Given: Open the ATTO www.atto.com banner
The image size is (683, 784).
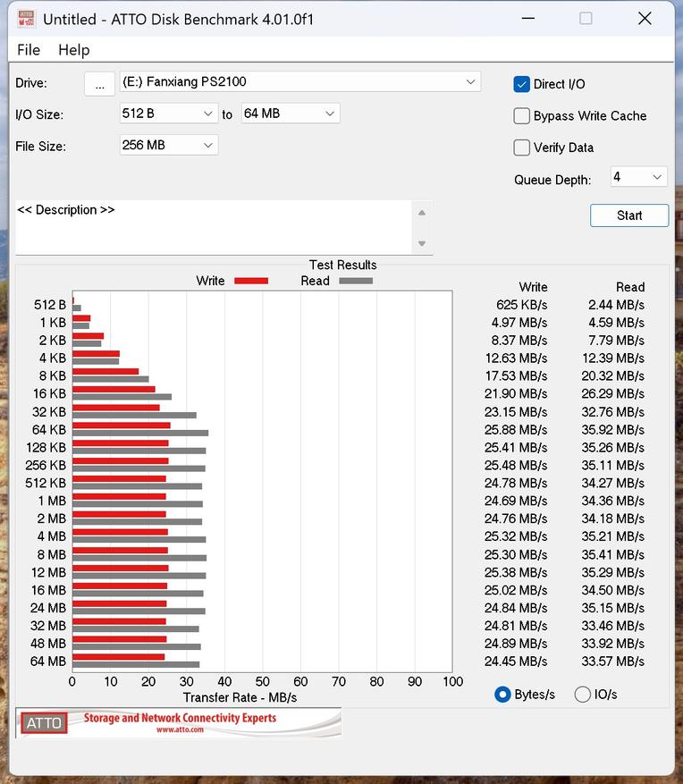Looking at the screenshot, I should coord(179,722).
